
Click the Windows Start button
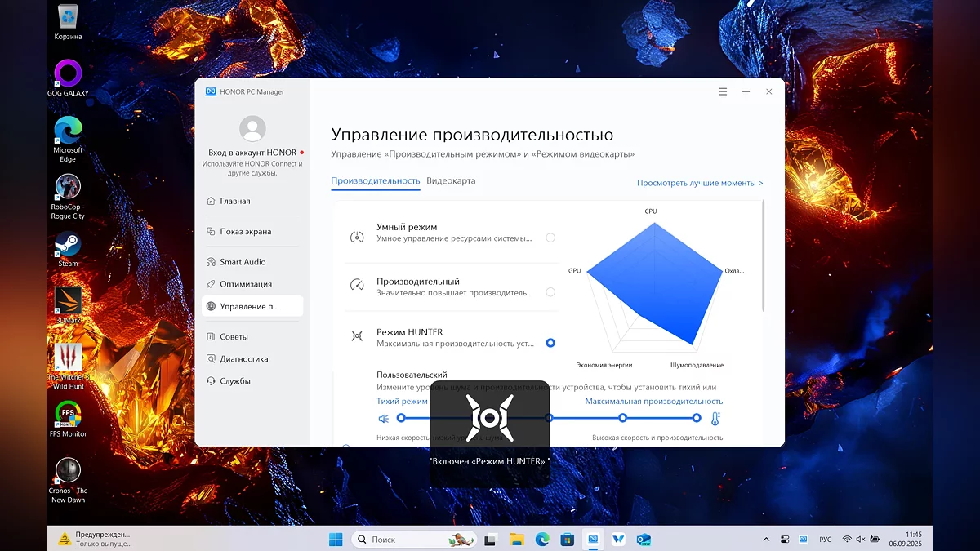tap(336, 540)
